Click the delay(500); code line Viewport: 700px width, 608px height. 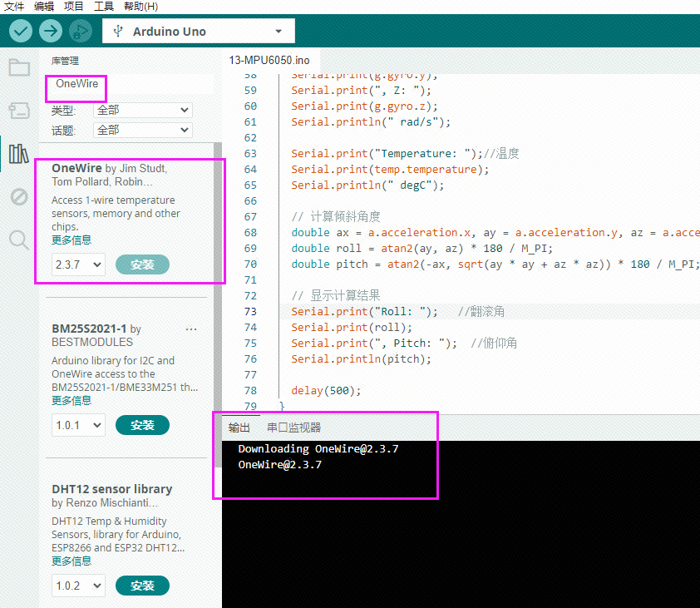coord(326,390)
